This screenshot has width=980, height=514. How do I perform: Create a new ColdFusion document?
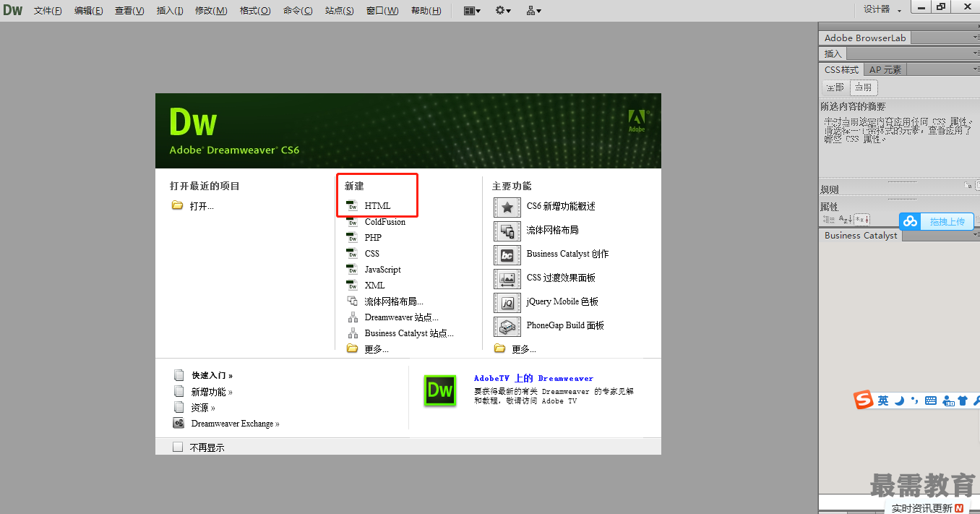[376, 222]
